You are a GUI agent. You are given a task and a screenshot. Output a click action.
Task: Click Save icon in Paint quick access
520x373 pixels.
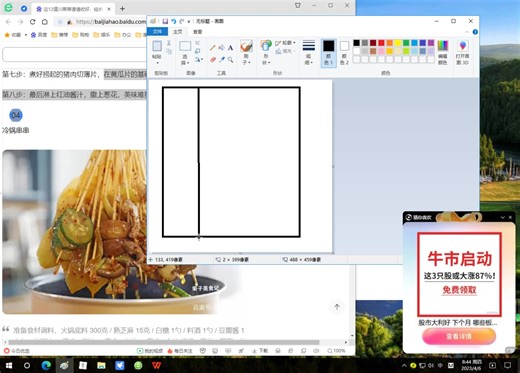165,21
